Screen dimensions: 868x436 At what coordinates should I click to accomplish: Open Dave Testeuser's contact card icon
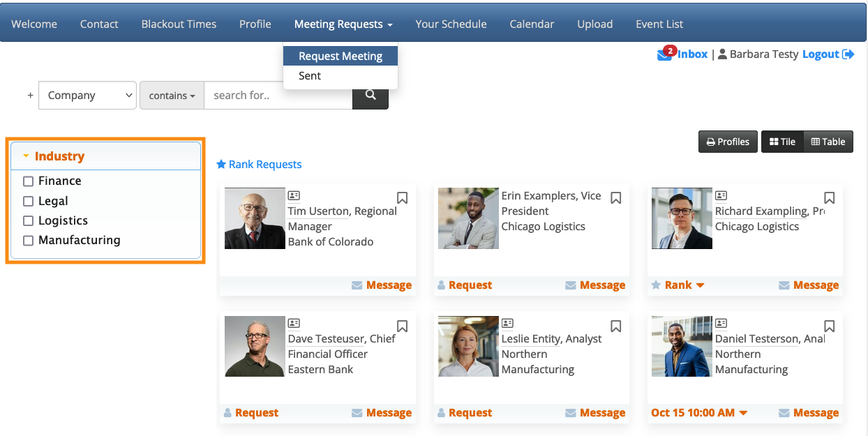click(294, 324)
